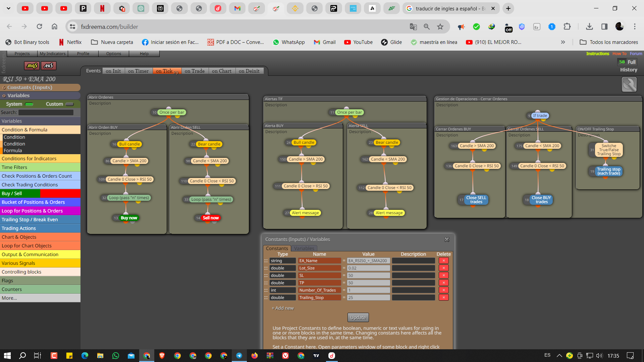This screenshot has height=362, width=644.
Task: Click the + Add new constant link
Action: tap(283, 308)
